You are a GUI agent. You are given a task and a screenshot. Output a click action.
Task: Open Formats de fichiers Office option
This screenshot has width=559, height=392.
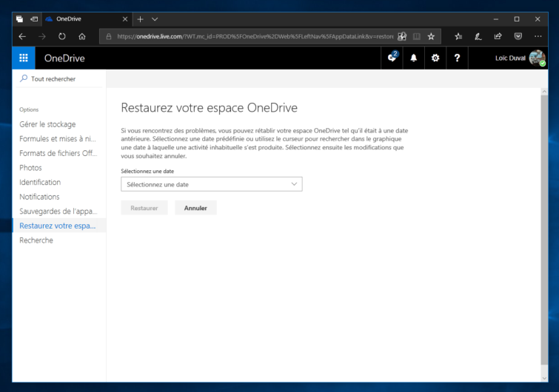pyautogui.click(x=58, y=153)
